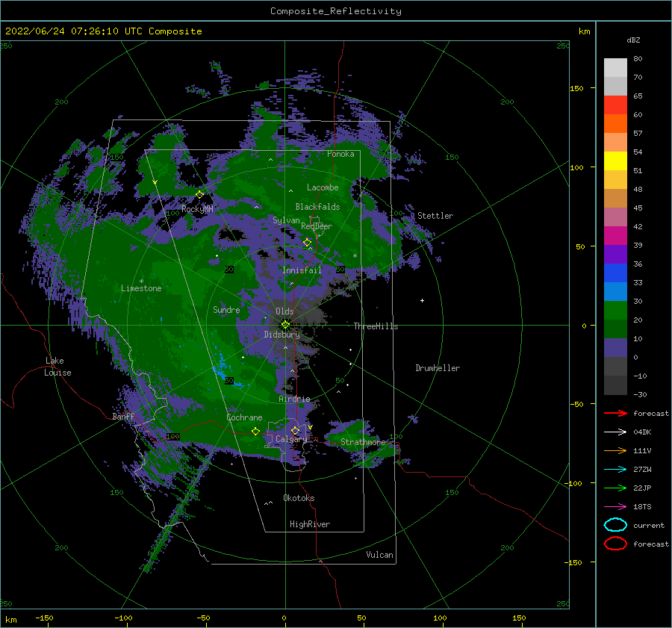
Task: Select the Airdrie label
Action: click(294, 399)
